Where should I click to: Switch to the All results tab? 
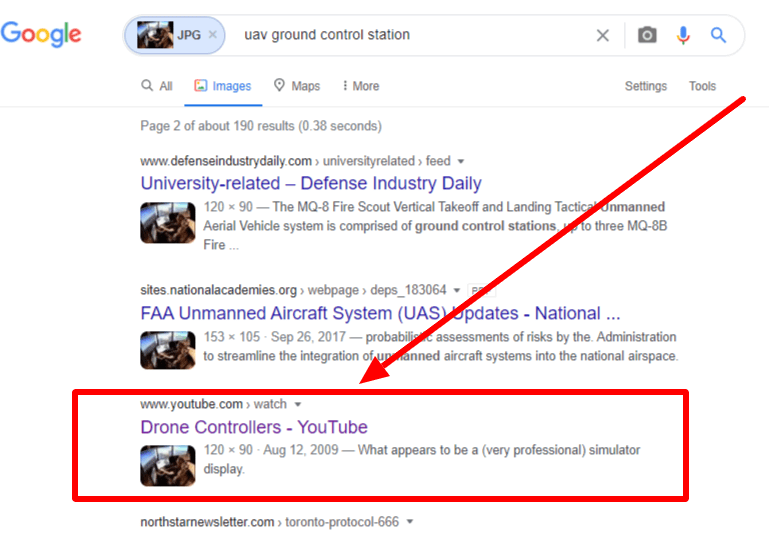[x=157, y=86]
